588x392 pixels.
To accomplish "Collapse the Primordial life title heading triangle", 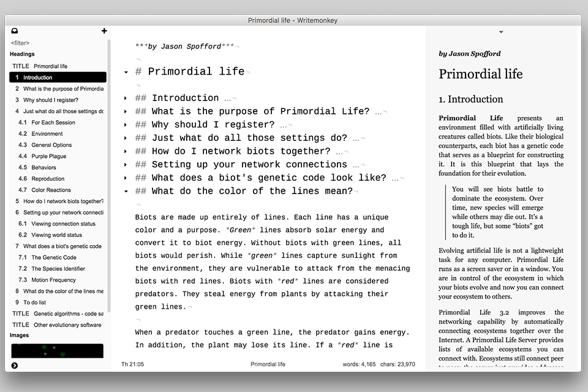I will coord(126,72).
